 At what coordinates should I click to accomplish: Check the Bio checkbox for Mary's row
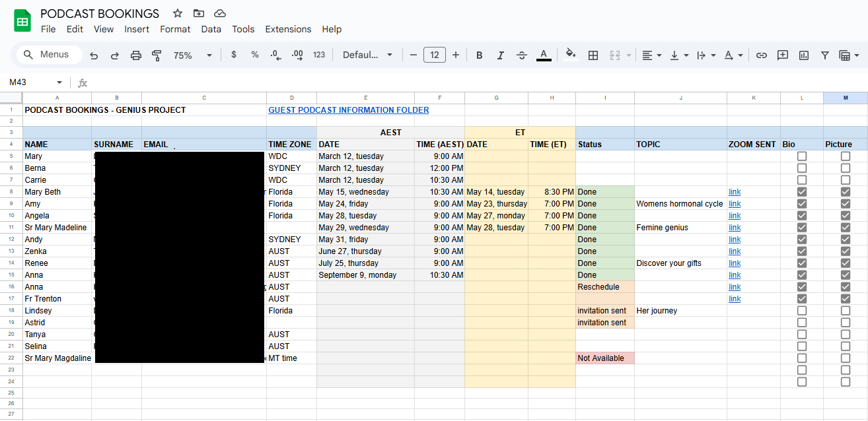pos(802,156)
